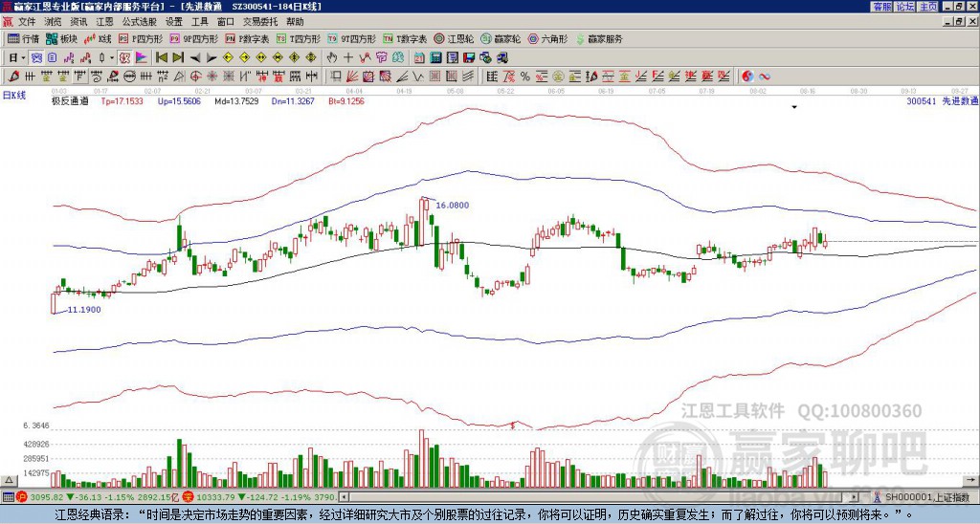Toggle the pressed 干 level-line tool

[x=80, y=76]
